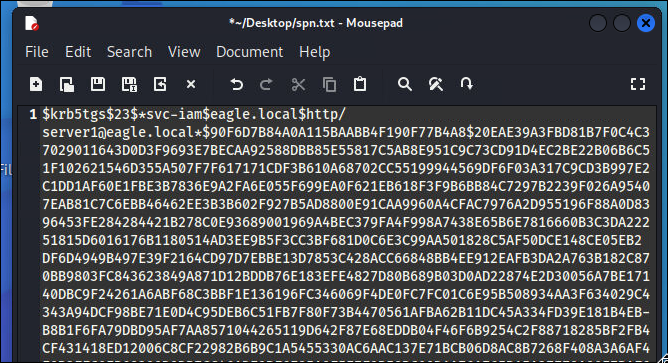668x363 pixels.
Task: Open Find and Replace toolbar icon
Action: pyautogui.click(x=435, y=84)
